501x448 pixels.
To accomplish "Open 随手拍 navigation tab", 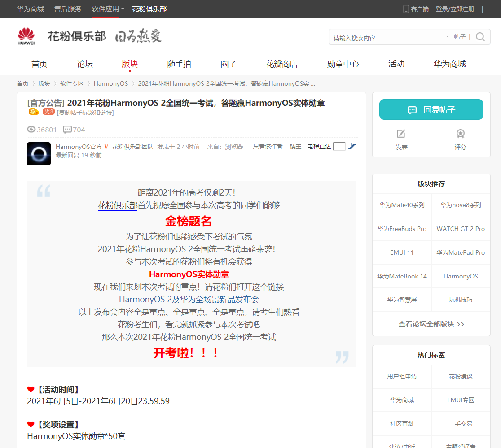I will (179, 64).
